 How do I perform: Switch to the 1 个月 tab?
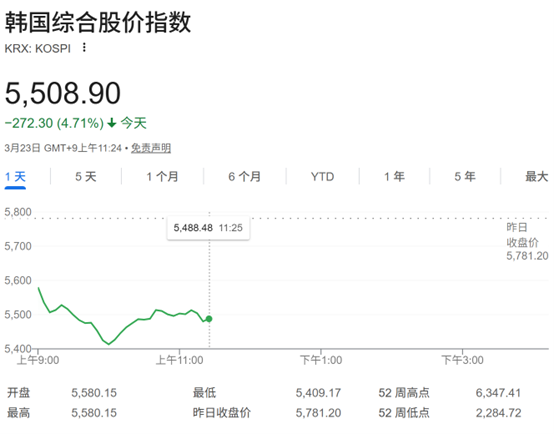[162, 176]
